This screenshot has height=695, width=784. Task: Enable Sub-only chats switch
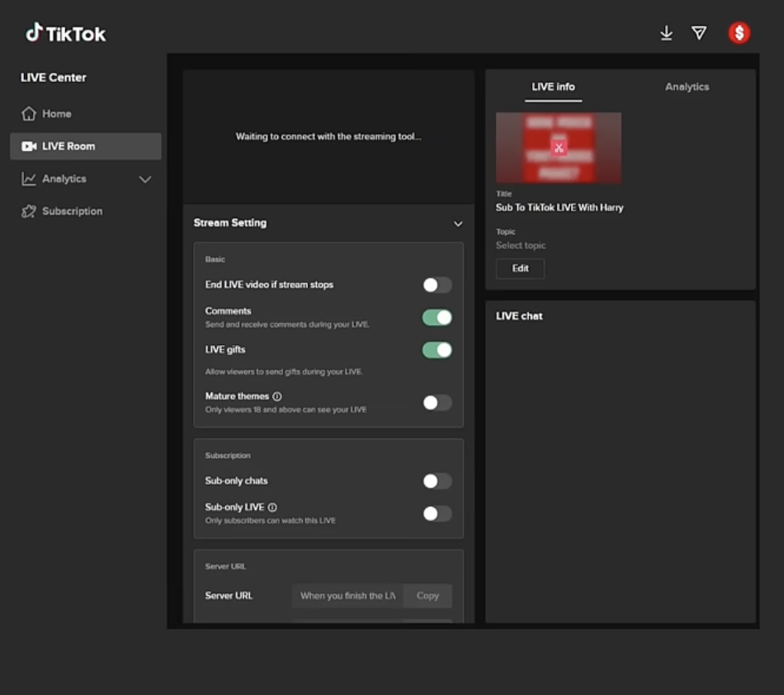coord(437,481)
